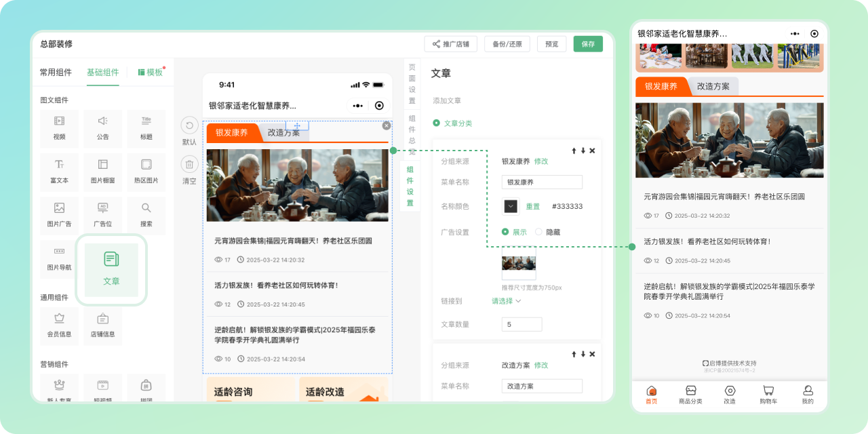This screenshot has width=868, height=434.
Task: Open the three-dot menu in editor phone header
Action: click(358, 106)
